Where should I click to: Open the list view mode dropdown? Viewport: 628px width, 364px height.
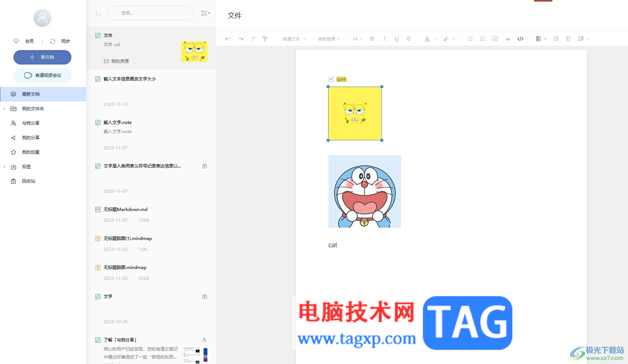pos(206,13)
